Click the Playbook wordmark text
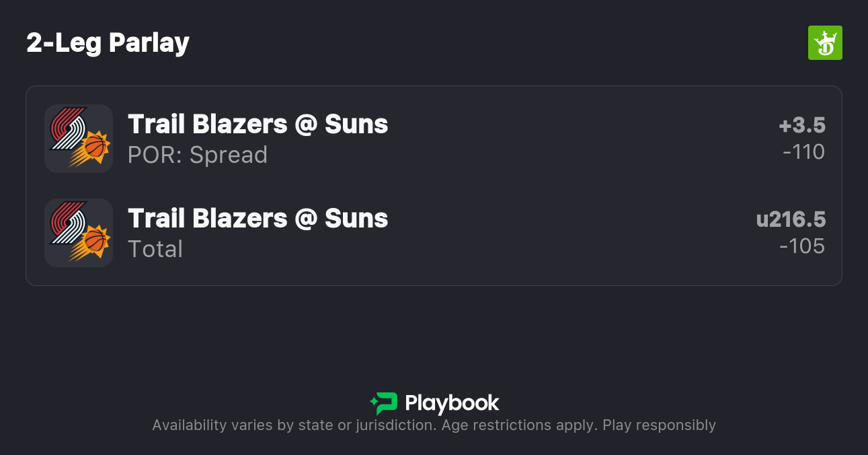868x455 pixels. coord(452,403)
